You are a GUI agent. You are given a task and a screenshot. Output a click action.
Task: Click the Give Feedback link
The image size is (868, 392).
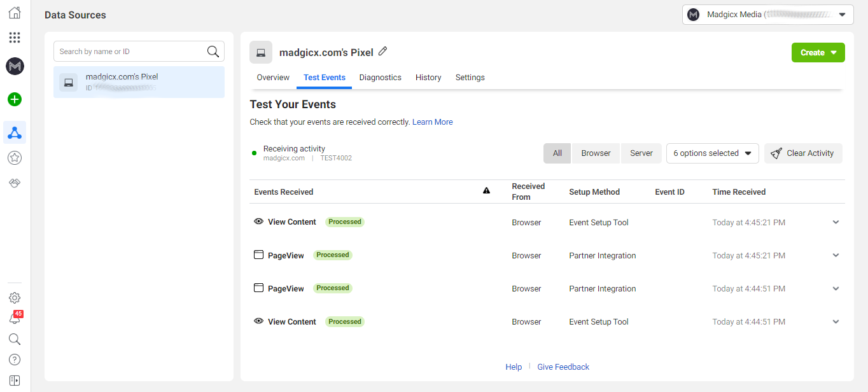click(563, 367)
